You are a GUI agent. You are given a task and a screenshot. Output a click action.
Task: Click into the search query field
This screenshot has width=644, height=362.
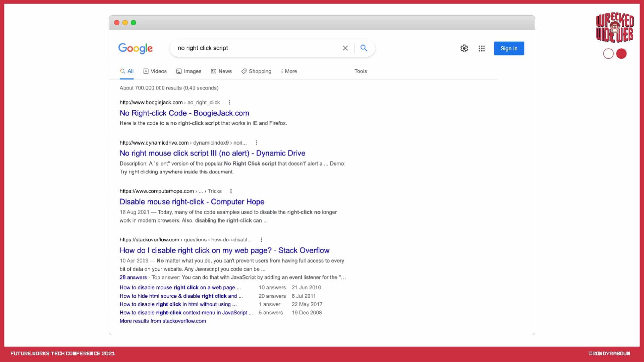[255, 48]
